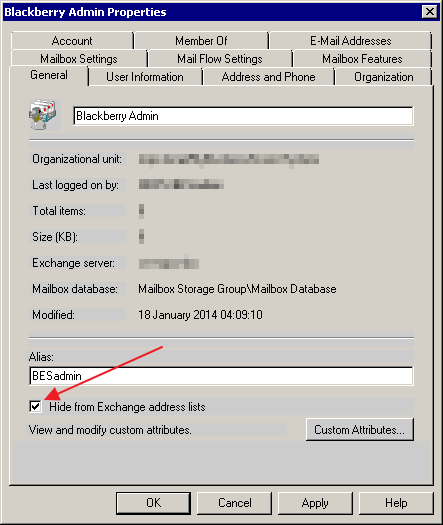
Task: Apply the mailbox changes
Action: tap(315, 503)
